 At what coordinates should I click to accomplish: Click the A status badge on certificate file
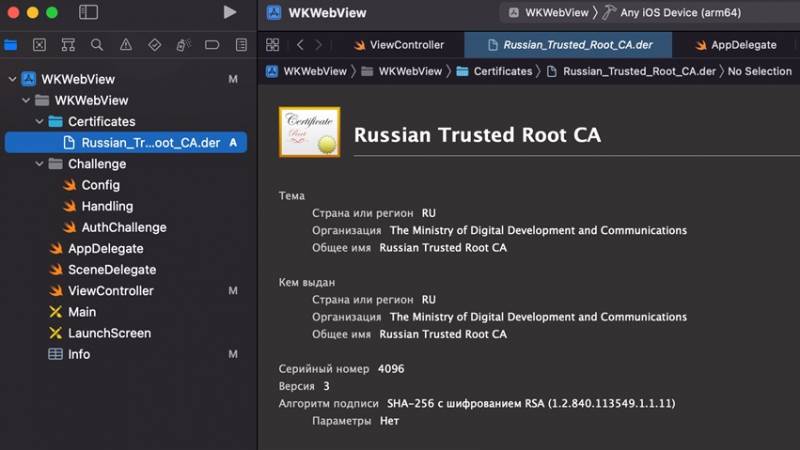(233, 143)
